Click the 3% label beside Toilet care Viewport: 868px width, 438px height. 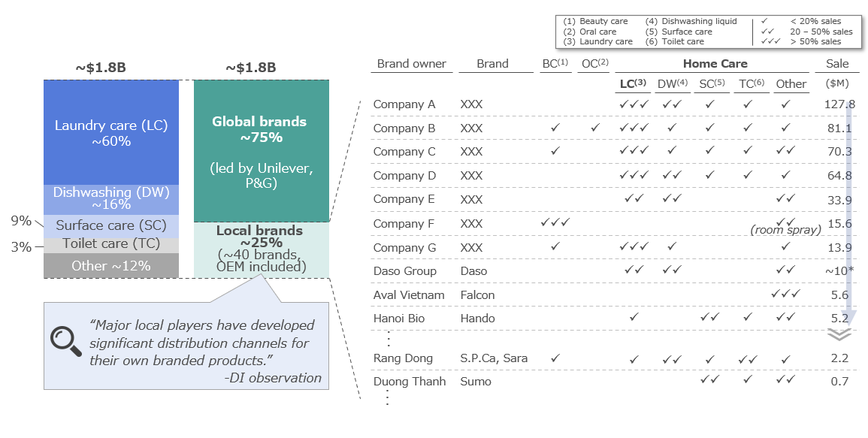21,247
